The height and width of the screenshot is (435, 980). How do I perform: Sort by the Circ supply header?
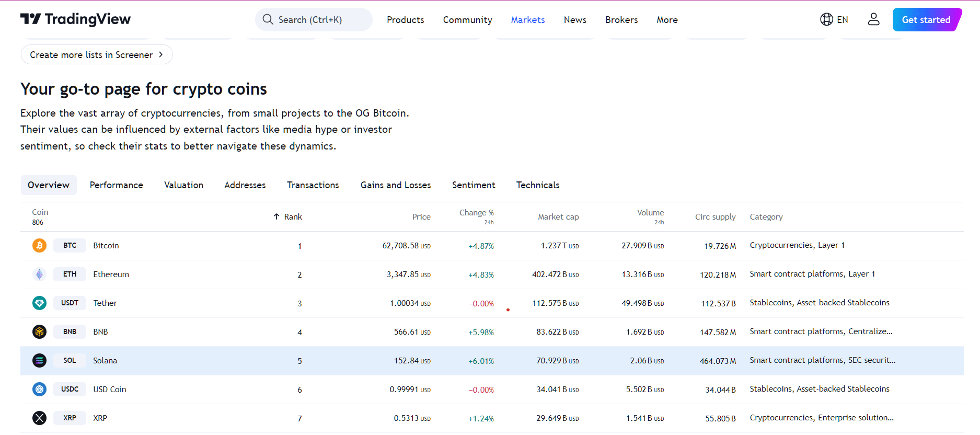click(x=715, y=217)
